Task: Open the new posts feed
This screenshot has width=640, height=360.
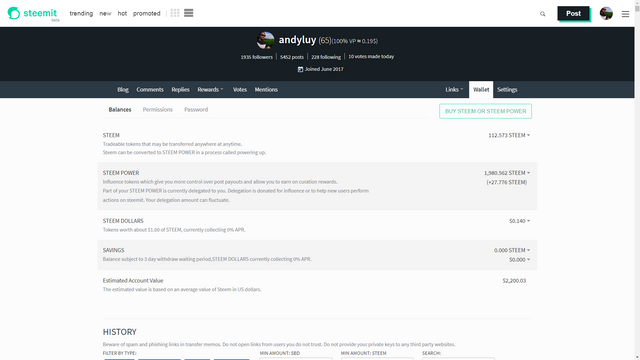Action: [105, 13]
